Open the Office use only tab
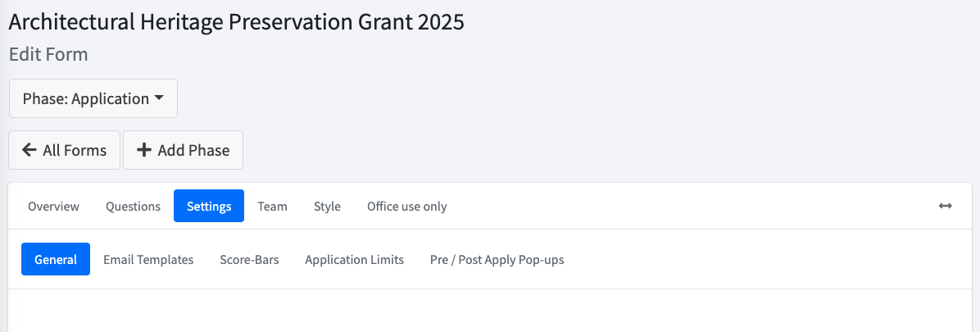Screen dimensions: 980x332 tap(407, 206)
